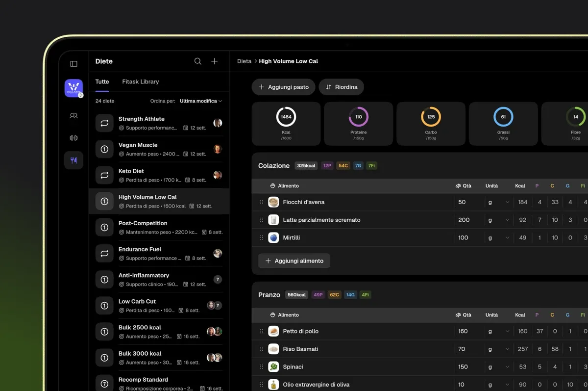
Task: Select the nutrition fork and knife icon
Action: pyautogui.click(x=73, y=160)
